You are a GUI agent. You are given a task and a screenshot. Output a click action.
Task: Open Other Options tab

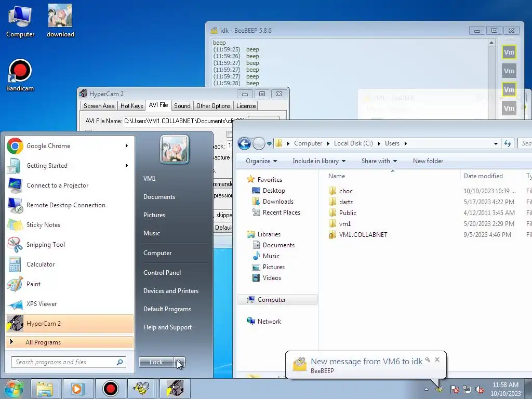214,106
